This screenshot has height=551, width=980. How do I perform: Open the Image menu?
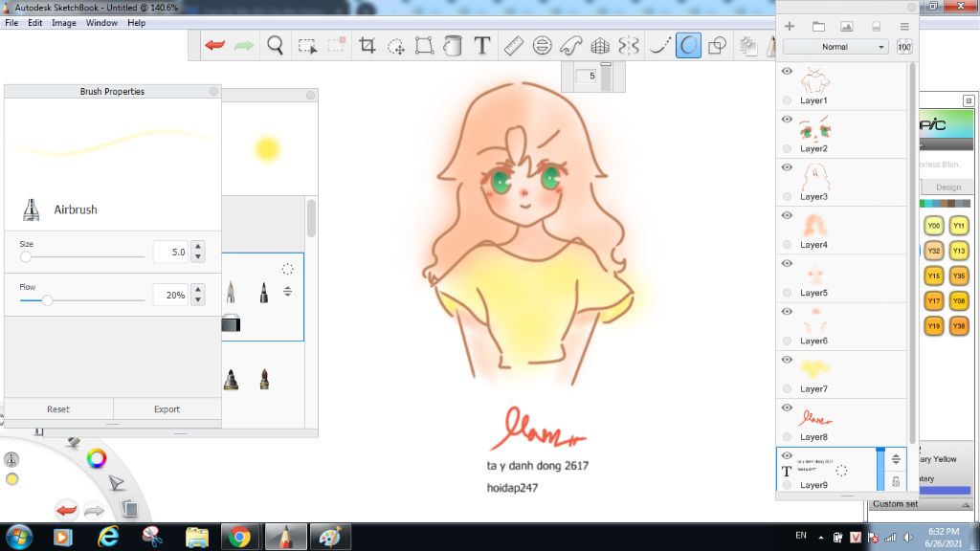64,23
